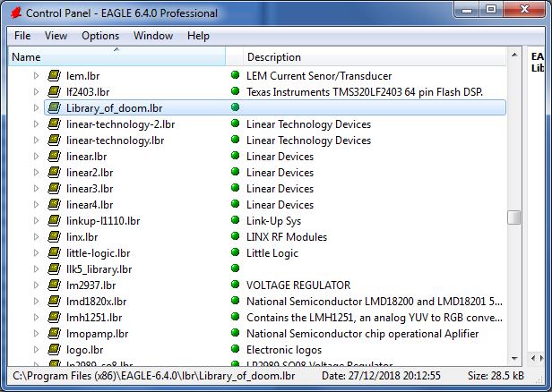Click the Library_of_doom.lbr book icon
This screenshot has width=552, height=392.
(x=54, y=107)
